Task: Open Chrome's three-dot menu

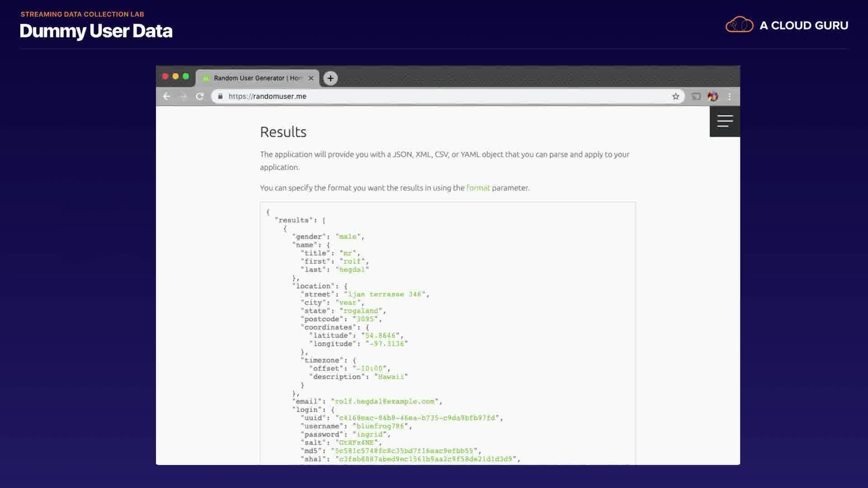Action: (x=730, y=96)
